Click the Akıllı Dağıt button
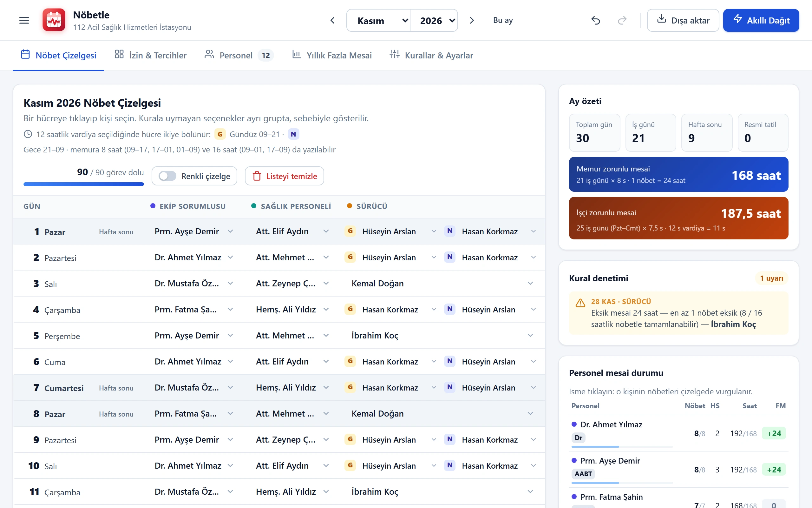The width and height of the screenshot is (812, 508). (761, 21)
